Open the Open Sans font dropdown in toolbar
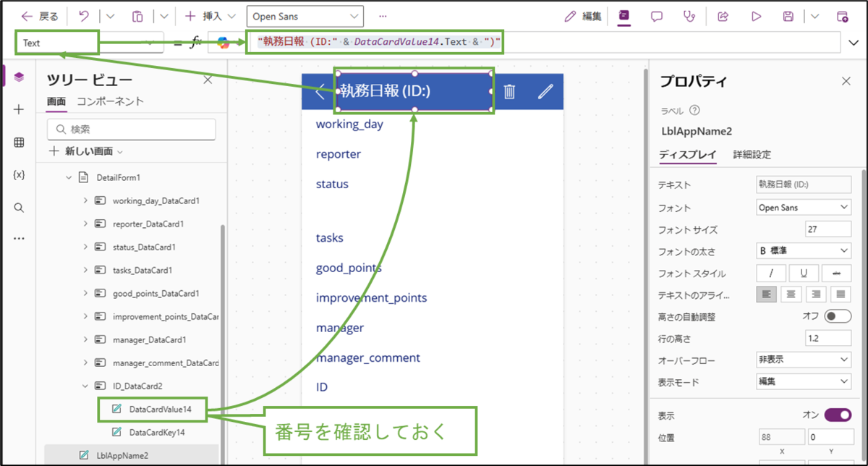Viewport: 868px width, 466px height. [x=305, y=16]
